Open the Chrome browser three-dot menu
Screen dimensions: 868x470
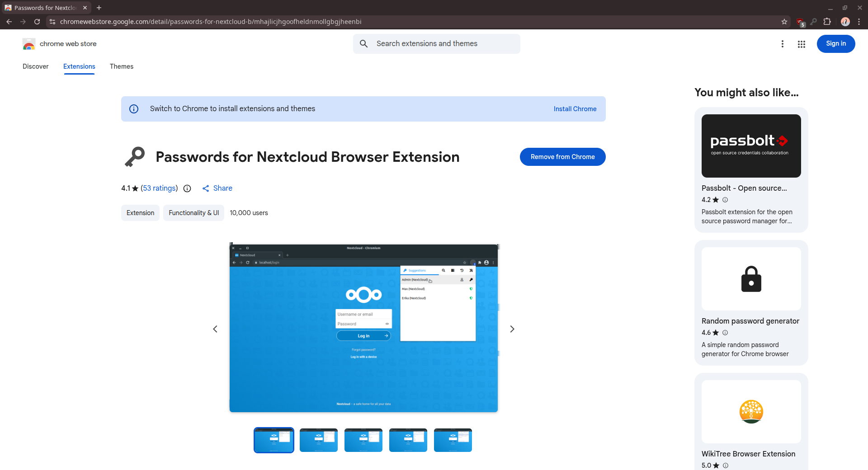(859, 22)
